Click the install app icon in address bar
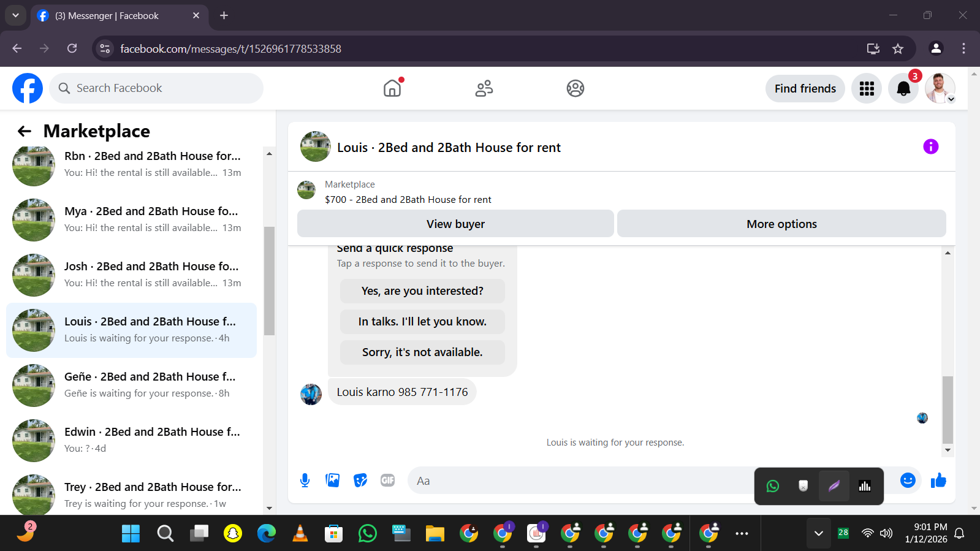This screenshot has width=980, height=551. (x=873, y=48)
